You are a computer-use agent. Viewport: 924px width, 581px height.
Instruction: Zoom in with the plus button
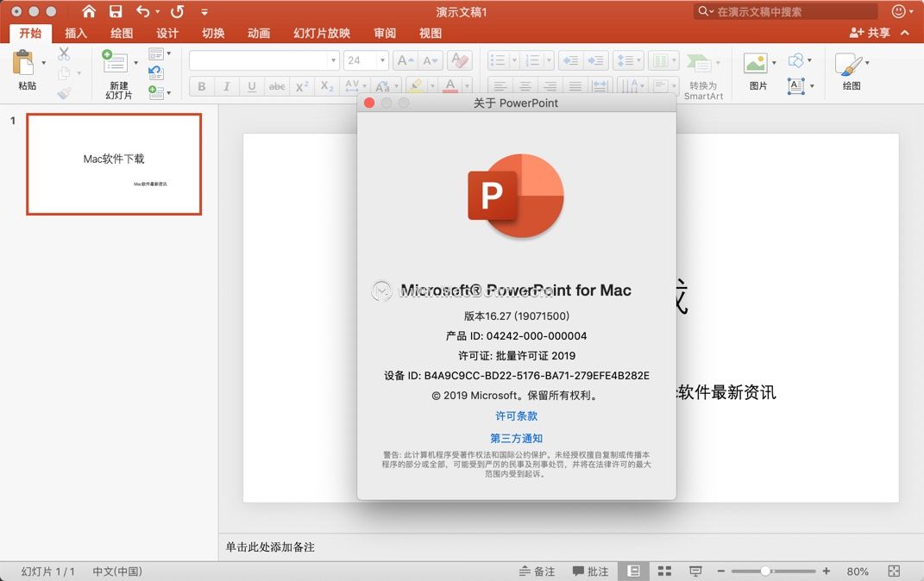point(827,571)
